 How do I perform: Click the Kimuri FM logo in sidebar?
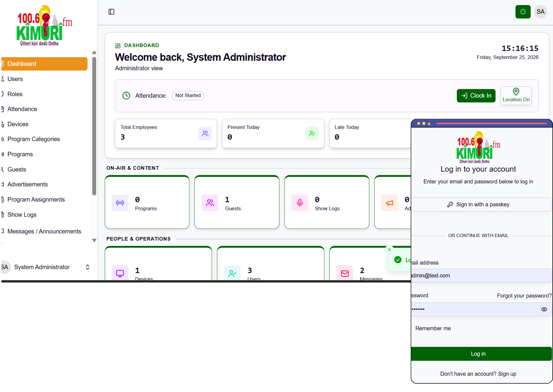(44, 26)
